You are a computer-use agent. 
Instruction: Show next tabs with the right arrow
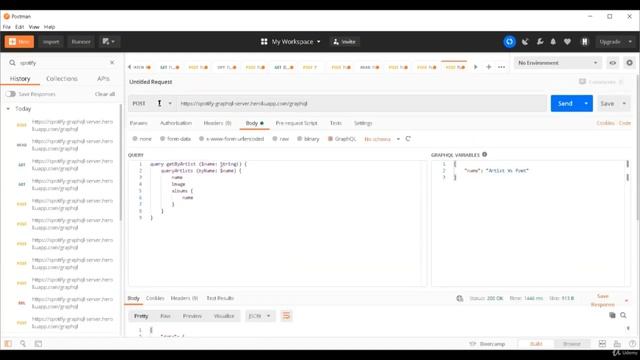pos(476,67)
